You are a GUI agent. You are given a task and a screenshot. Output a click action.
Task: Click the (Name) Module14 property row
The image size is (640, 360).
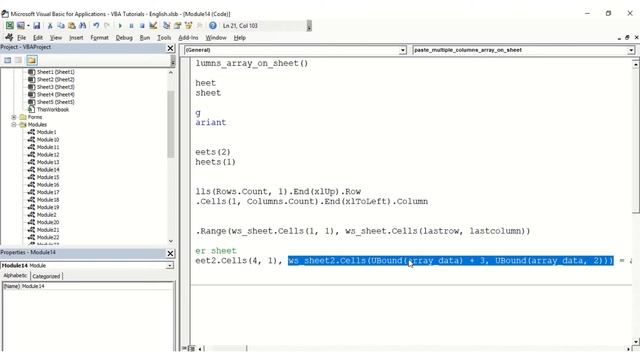pyautogui.click(x=88, y=286)
